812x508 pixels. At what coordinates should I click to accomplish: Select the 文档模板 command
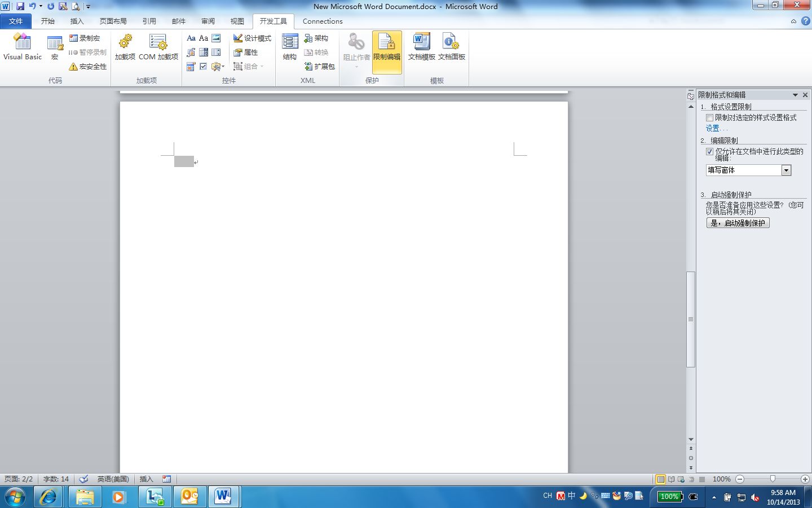pos(421,47)
